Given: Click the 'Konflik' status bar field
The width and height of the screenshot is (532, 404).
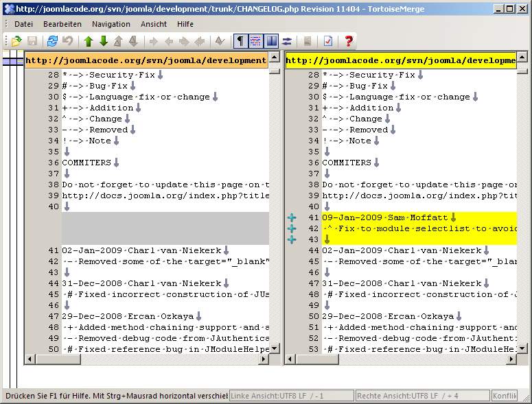Looking at the screenshot, I should pos(504,396).
